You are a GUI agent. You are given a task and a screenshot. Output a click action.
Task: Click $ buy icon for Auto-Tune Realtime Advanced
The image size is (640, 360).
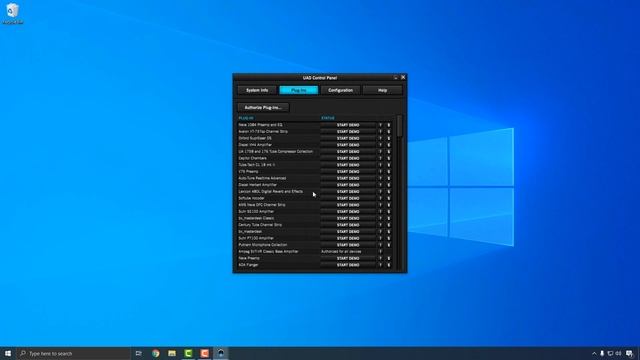(389, 178)
